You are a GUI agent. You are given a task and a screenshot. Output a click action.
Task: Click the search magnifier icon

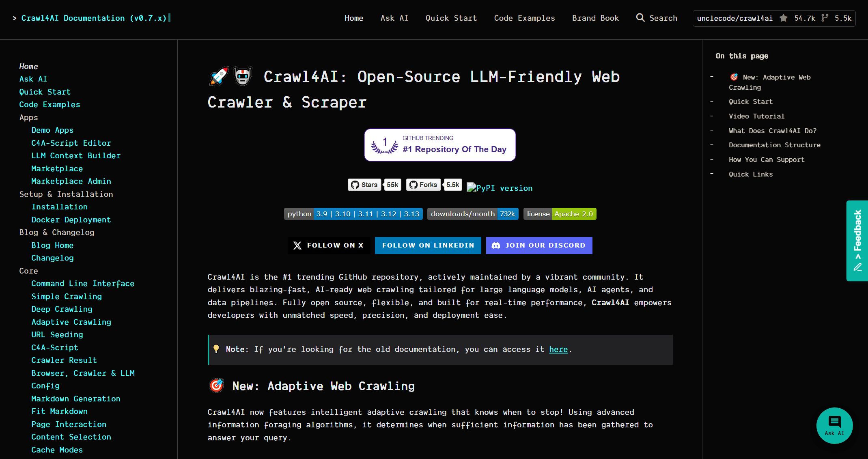[640, 18]
